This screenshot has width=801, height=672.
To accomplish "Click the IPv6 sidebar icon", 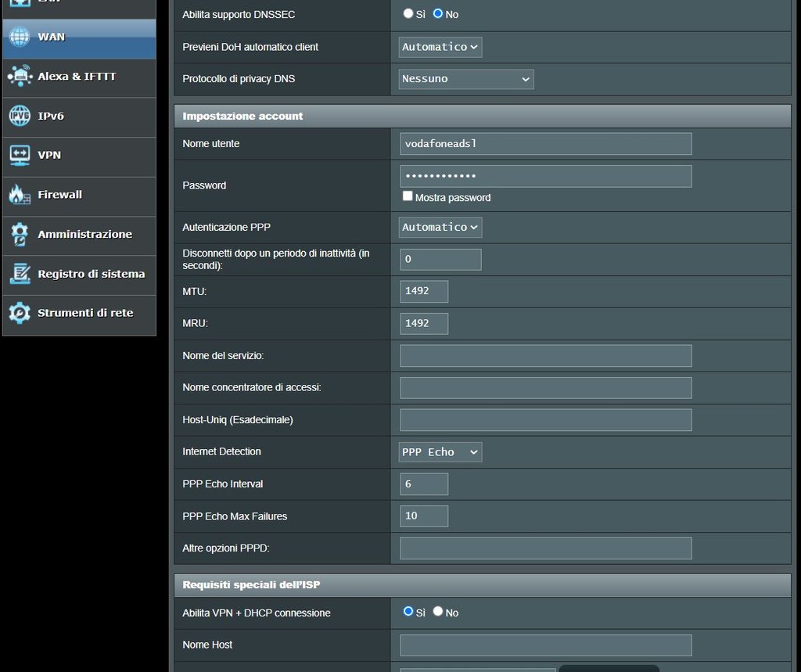I will point(20,116).
